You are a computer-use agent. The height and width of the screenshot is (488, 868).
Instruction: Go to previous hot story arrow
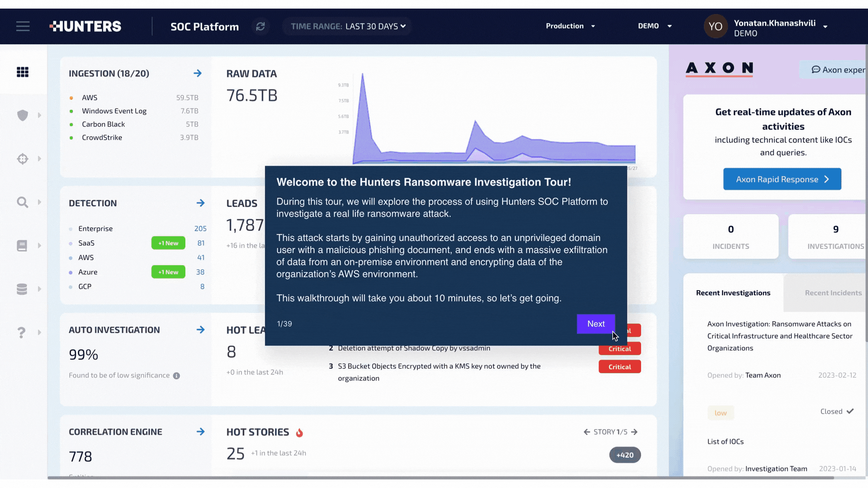587,432
